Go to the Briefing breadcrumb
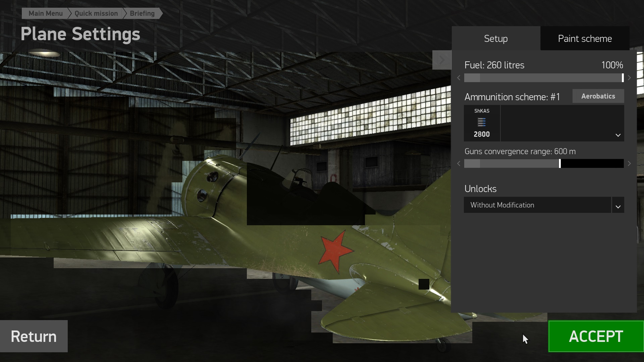The width and height of the screenshot is (644, 362). (142, 13)
